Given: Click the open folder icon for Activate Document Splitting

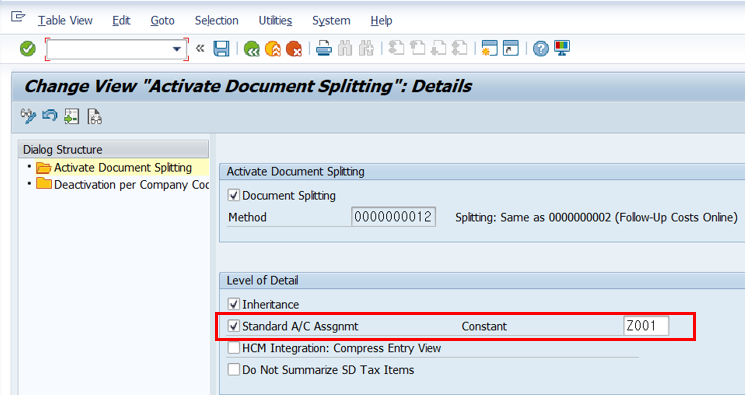Looking at the screenshot, I should click(x=44, y=168).
